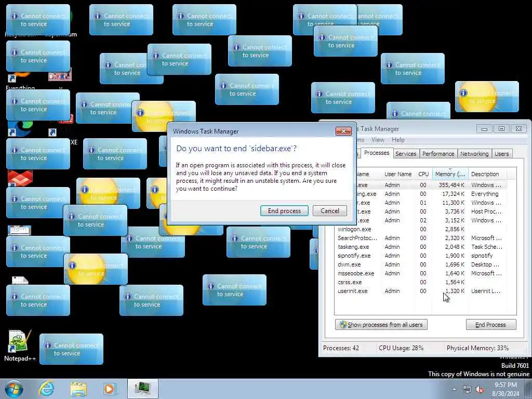The image size is (532, 399).
Task: Sort processes by User Name column
Action: tap(398, 174)
